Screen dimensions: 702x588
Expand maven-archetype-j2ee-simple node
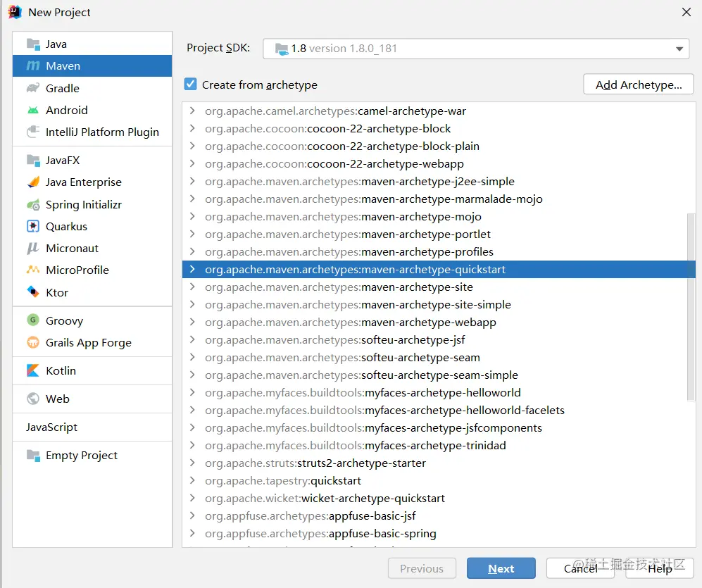(192, 181)
